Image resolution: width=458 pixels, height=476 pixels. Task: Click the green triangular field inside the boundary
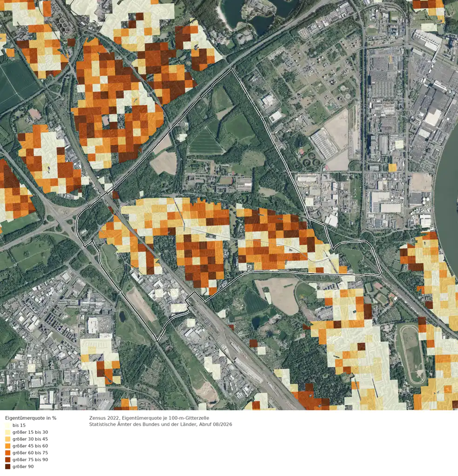click(x=205, y=142)
